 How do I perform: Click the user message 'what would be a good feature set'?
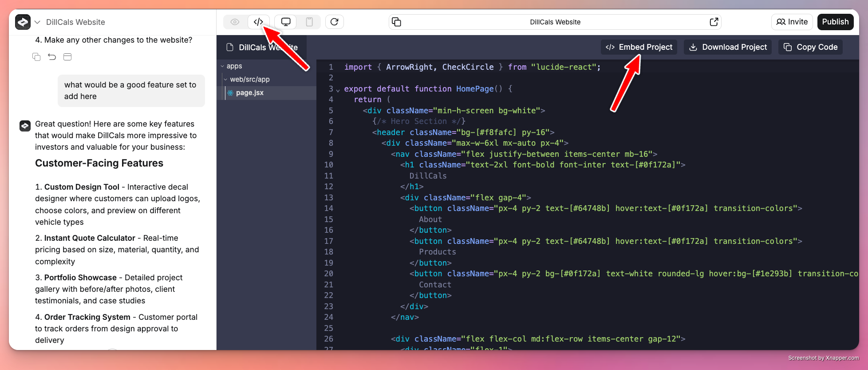[x=131, y=91]
